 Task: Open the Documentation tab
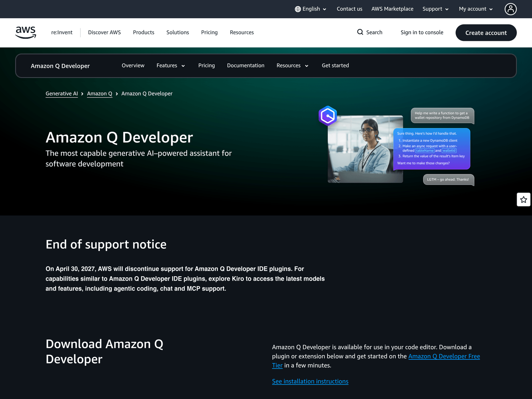[246, 66]
